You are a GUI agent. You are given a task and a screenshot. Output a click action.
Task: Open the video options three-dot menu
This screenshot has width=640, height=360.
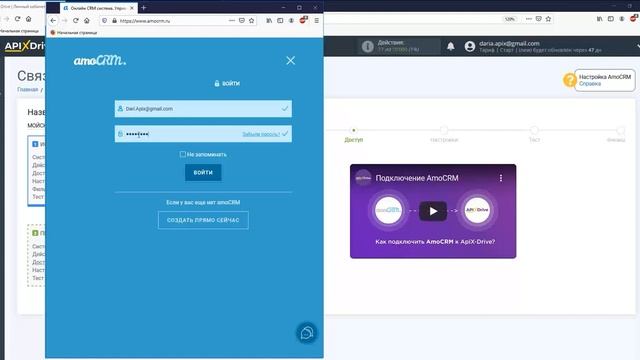pos(501,178)
